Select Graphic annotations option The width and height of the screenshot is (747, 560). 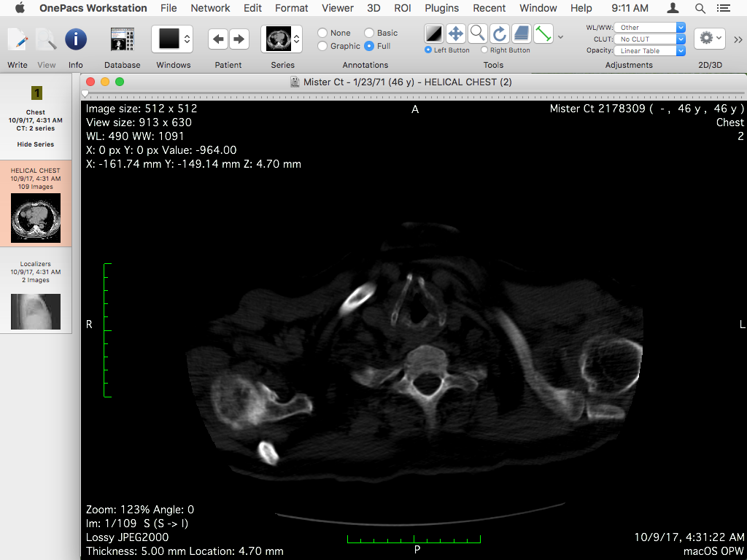pyautogui.click(x=322, y=46)
